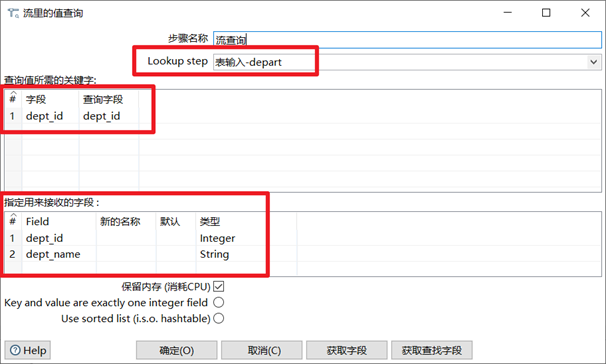Click row number 2 in receive fields table
Image resolution: width=606 pixels, height=364 pixels.
[x=12, y=254]
